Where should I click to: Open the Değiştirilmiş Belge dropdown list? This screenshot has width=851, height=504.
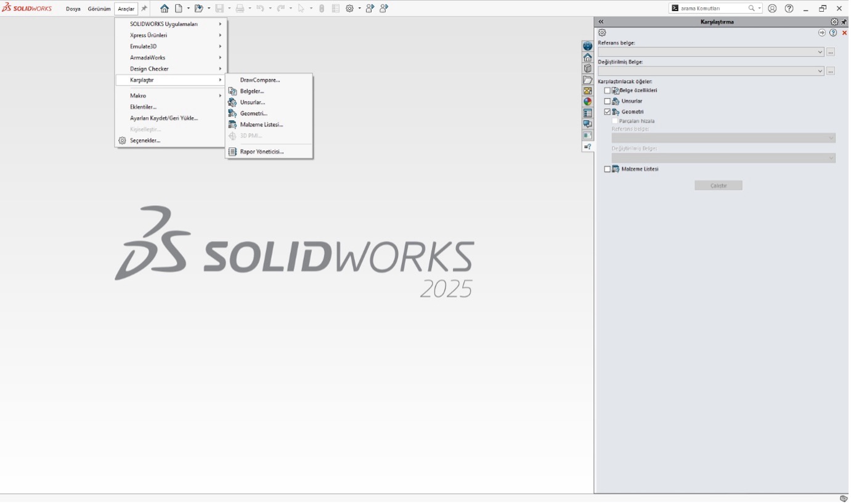tap(820, 71)
